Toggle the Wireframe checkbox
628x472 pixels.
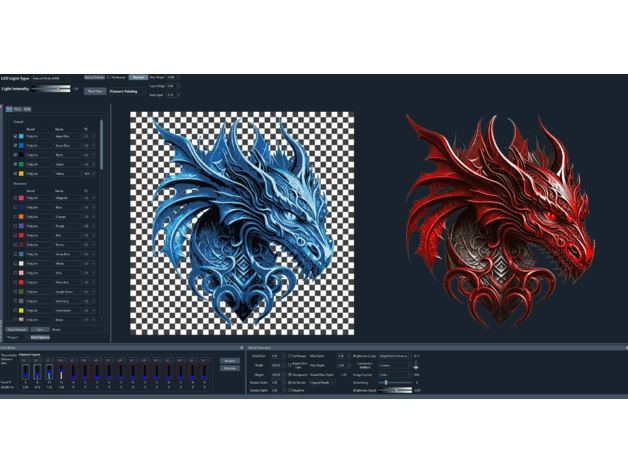109,77
